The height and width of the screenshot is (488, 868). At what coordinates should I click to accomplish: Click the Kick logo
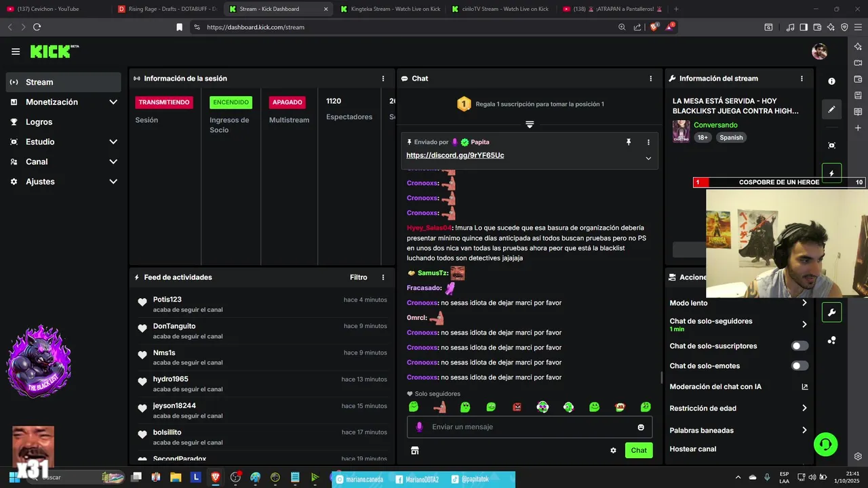point(54,52)
